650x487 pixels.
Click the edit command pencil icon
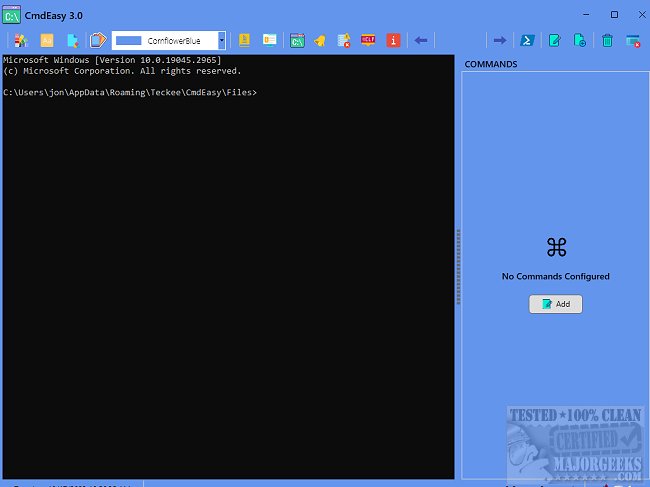click(x=555, y=41)
